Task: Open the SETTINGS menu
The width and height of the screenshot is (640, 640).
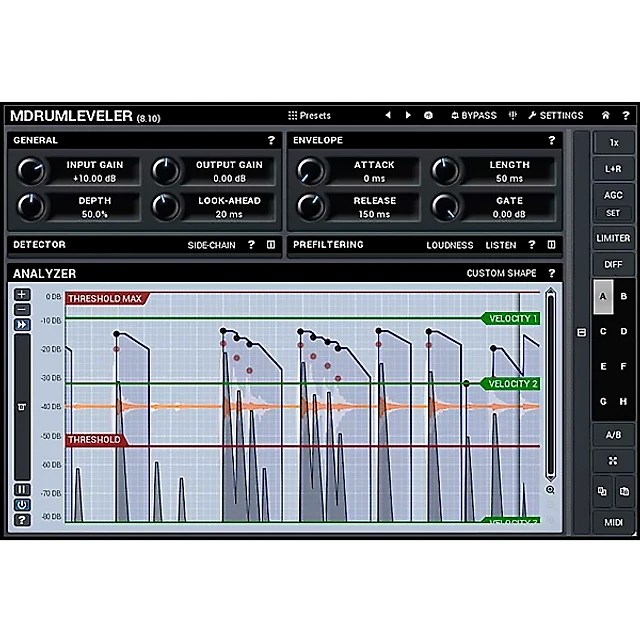Action: 555,116
